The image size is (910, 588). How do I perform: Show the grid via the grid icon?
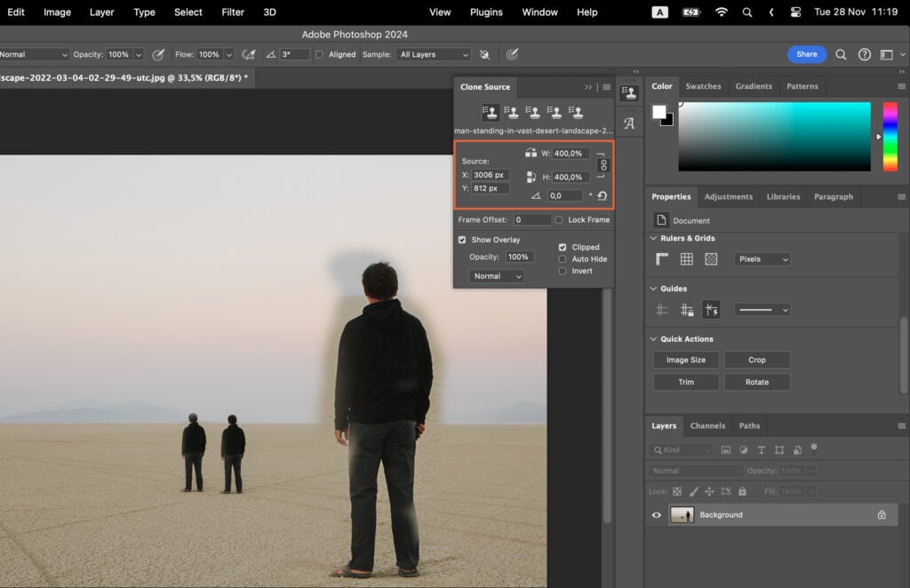click(x=684, y=258)
